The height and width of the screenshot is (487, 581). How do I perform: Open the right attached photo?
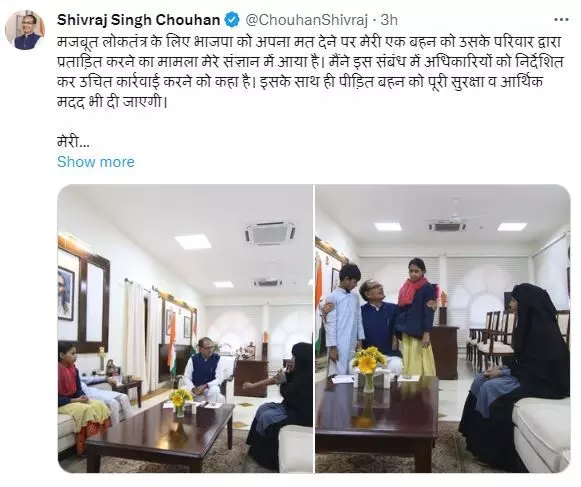click(x=443, y=329)
